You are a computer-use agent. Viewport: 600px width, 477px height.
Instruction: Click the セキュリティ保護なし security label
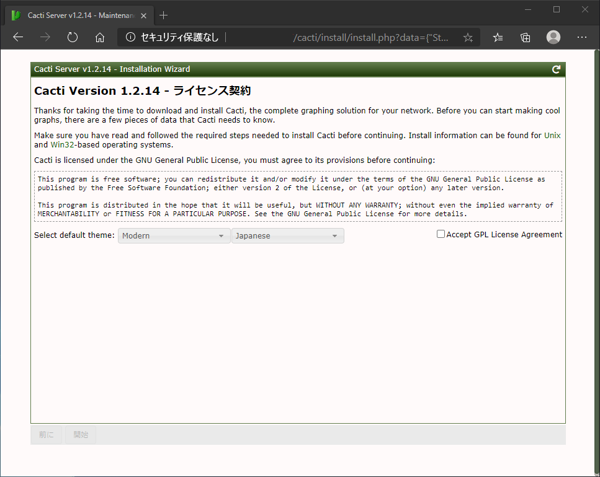pos(179,37)
